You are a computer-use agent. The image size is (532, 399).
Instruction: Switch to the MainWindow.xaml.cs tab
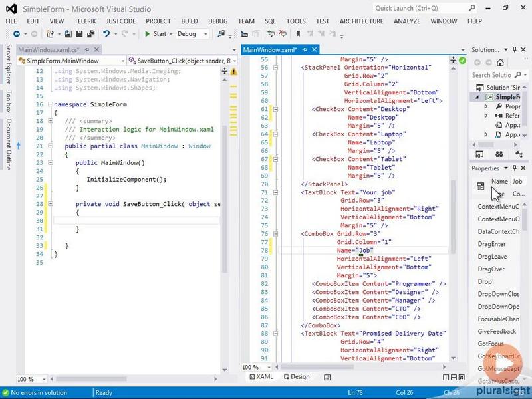click(x=49, y=49)
